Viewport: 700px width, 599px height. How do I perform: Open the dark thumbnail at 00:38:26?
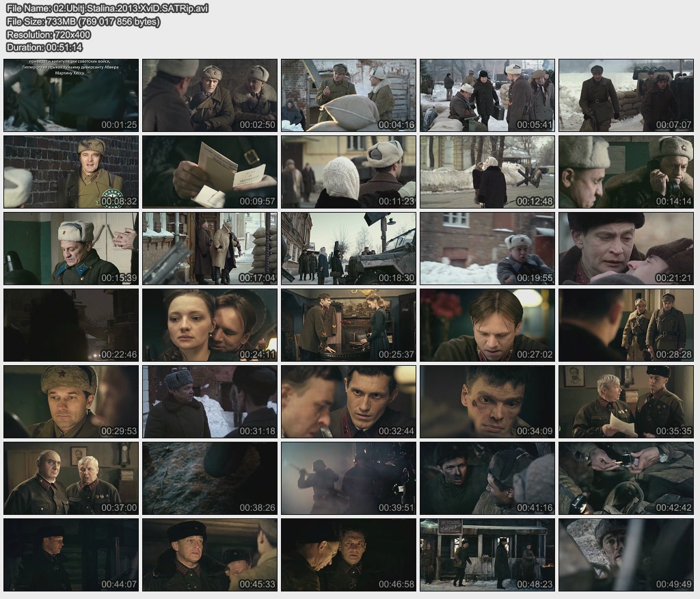tap(210, 478)
